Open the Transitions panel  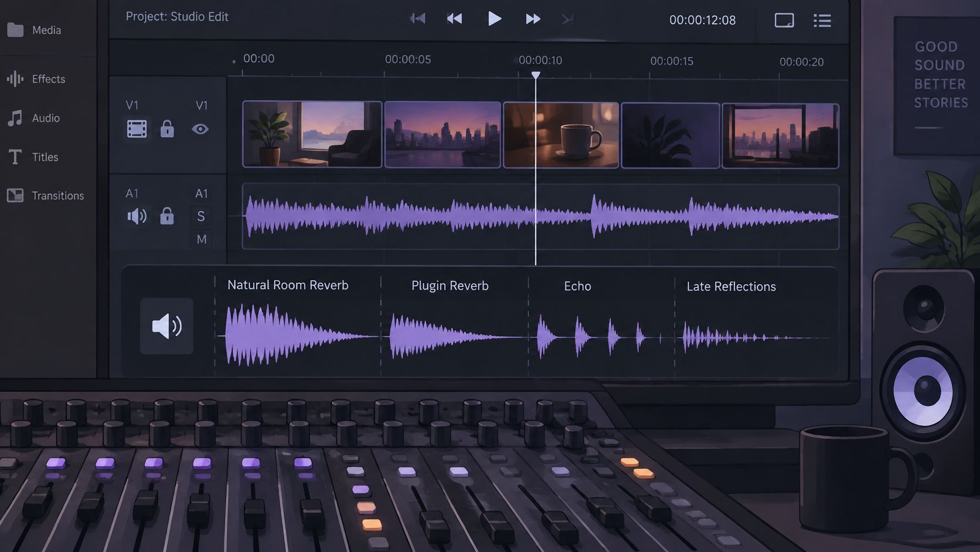pos(45,195)
